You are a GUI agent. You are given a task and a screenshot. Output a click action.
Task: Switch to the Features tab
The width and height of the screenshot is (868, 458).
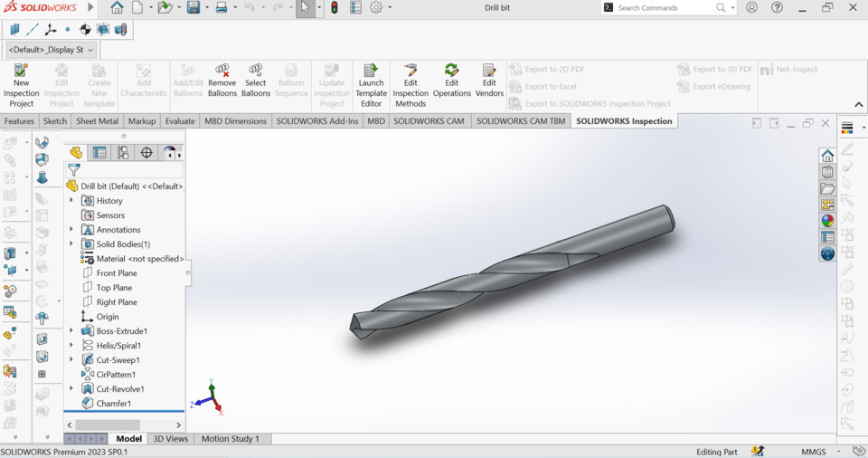coord(19,121)
